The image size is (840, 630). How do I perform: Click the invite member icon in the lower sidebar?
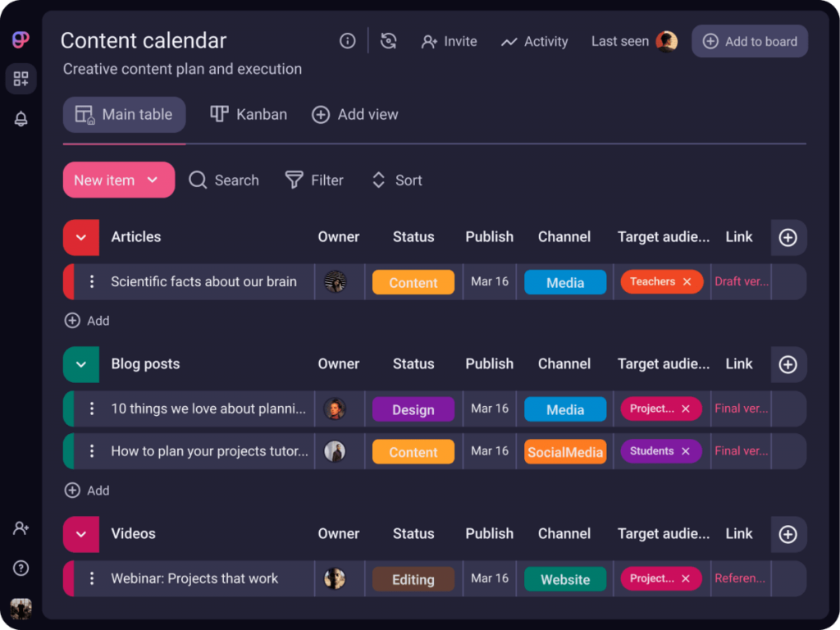tap(21, 528)
